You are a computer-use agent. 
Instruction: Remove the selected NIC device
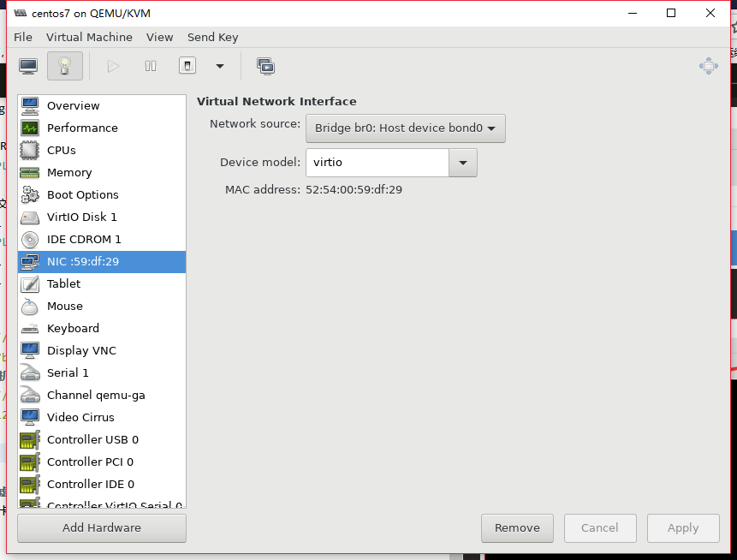[x=517, y=527]
